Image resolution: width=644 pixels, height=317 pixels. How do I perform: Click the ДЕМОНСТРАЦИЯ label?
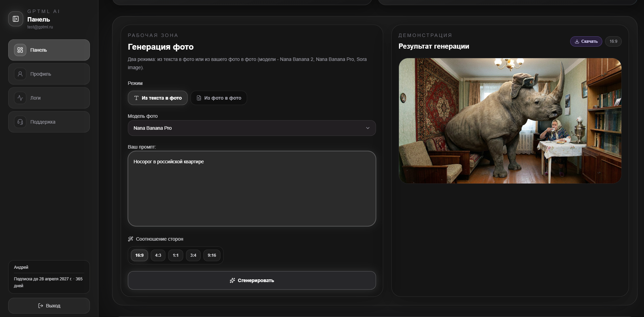pyautogui.click(x=425, y=35)
